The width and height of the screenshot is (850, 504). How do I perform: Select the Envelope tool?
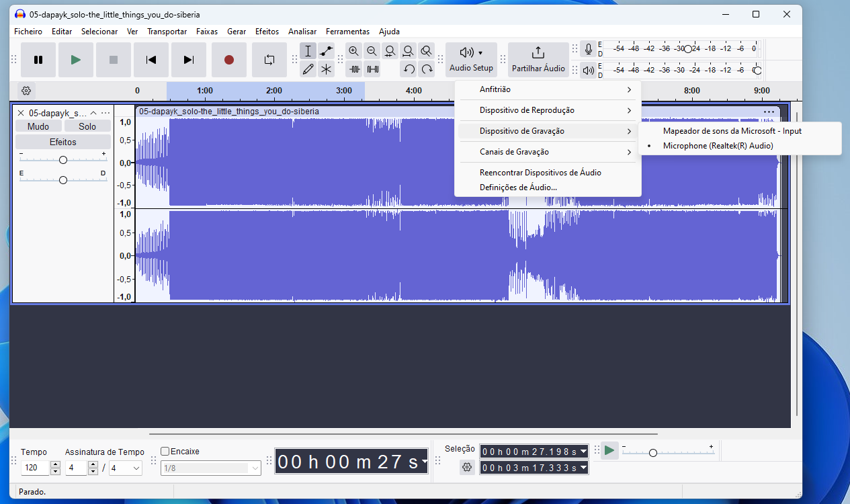(x=326, y=51)
